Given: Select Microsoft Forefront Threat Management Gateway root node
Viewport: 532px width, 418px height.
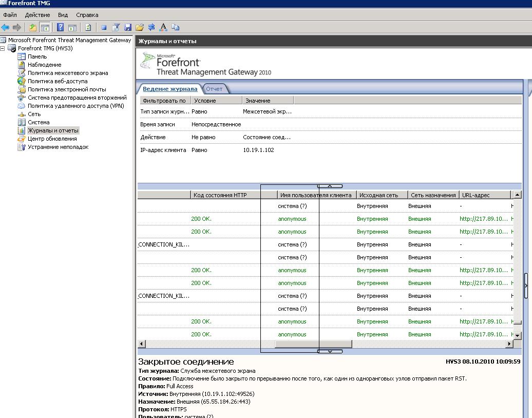Looking at the screenshot, I should pos(69,40).
